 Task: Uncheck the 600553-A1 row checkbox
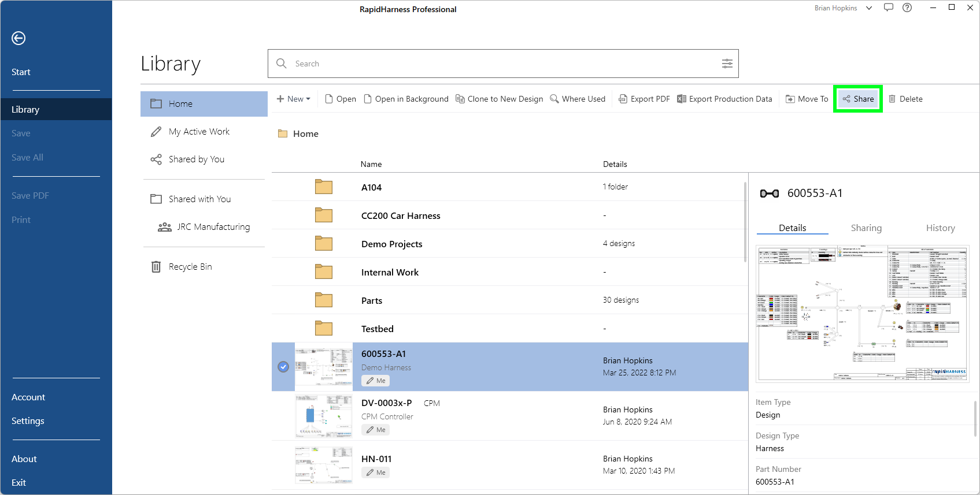click(283, 367)
